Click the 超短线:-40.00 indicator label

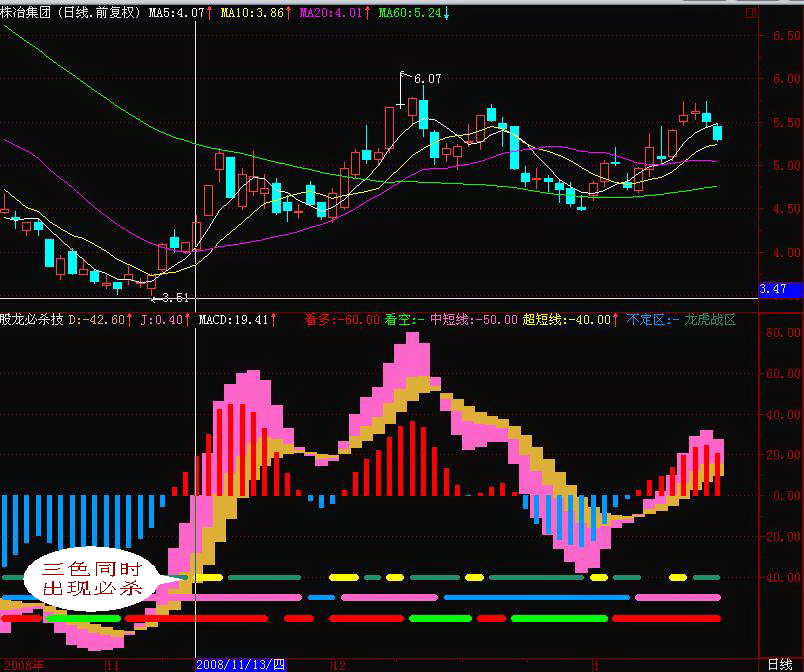[567, 320]
